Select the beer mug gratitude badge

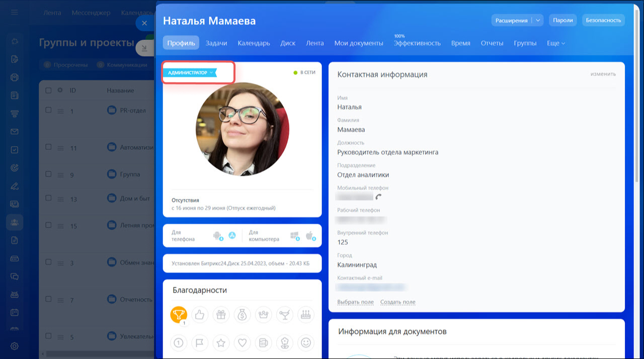(x=263, y=342)
